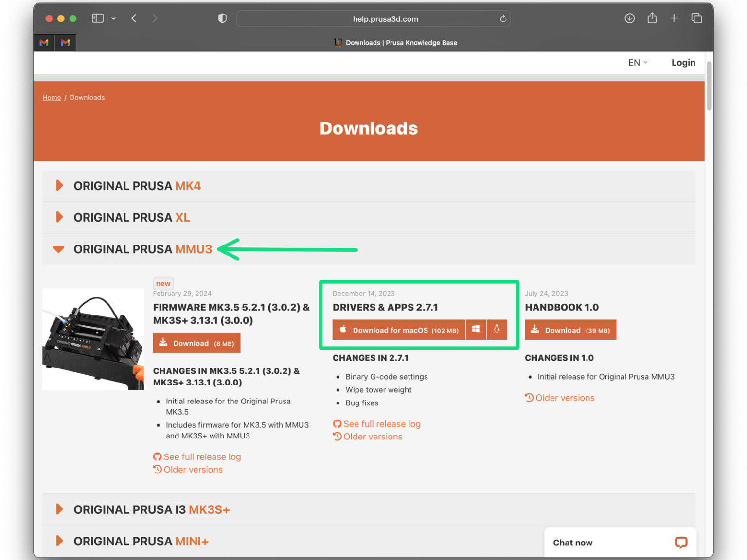This screenshot has width=747, height=560.
Task: Click the GitHub icon beside full release log
Action: 338,423
